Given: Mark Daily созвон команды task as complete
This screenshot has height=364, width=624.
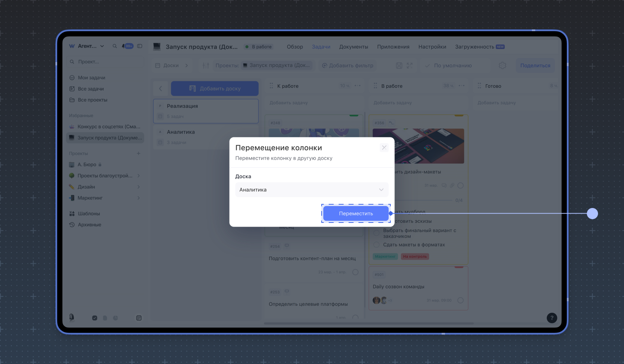Looking at the screenshot, I should pos(461,300).
